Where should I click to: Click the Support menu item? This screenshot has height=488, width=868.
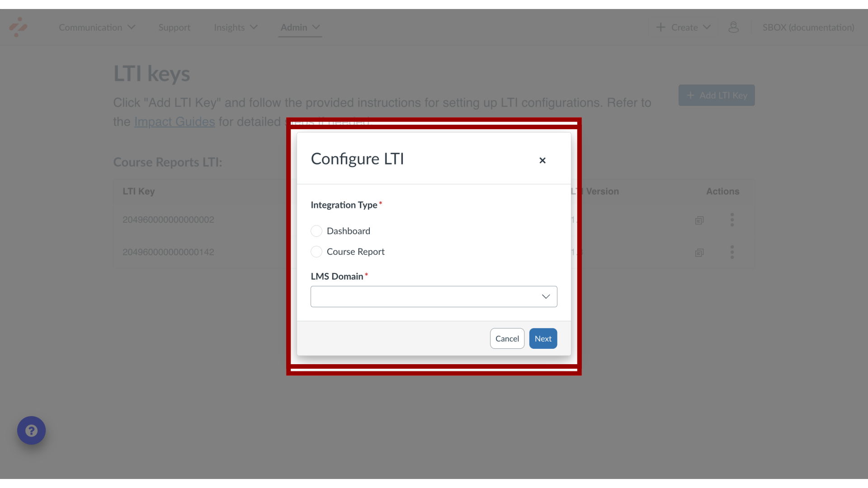click(175, 27)
